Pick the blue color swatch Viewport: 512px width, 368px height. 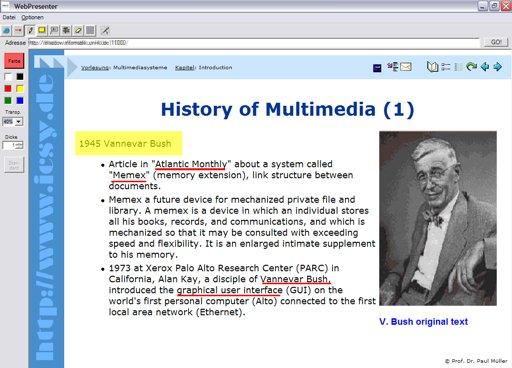pos(20,100)
